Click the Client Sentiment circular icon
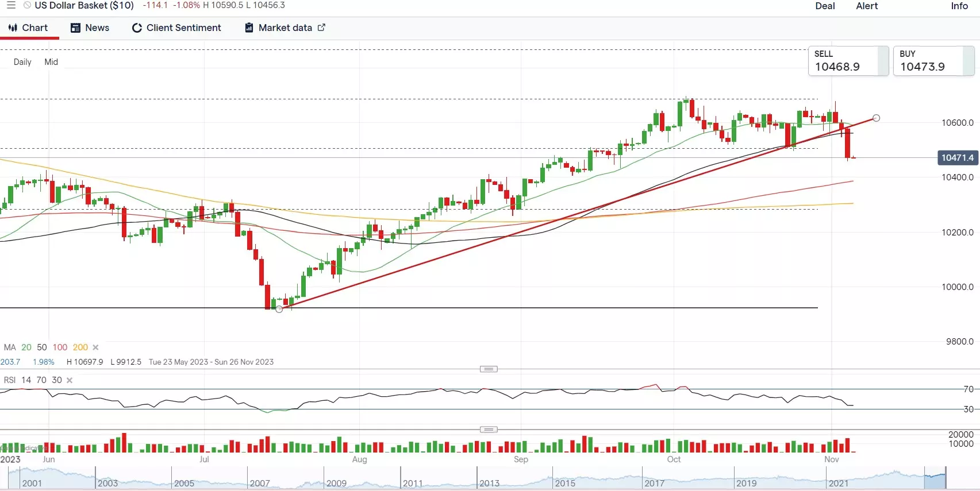980x491 pixels. 137,28
